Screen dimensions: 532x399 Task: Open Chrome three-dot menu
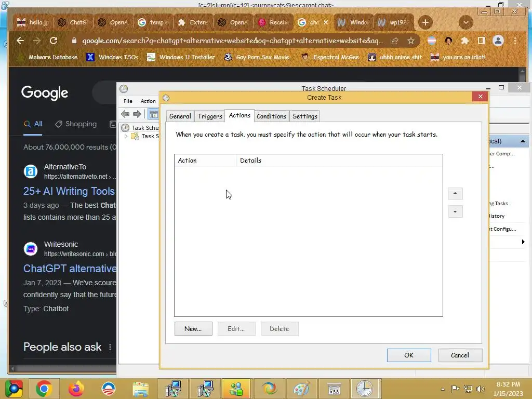click(x=515, y=41)
